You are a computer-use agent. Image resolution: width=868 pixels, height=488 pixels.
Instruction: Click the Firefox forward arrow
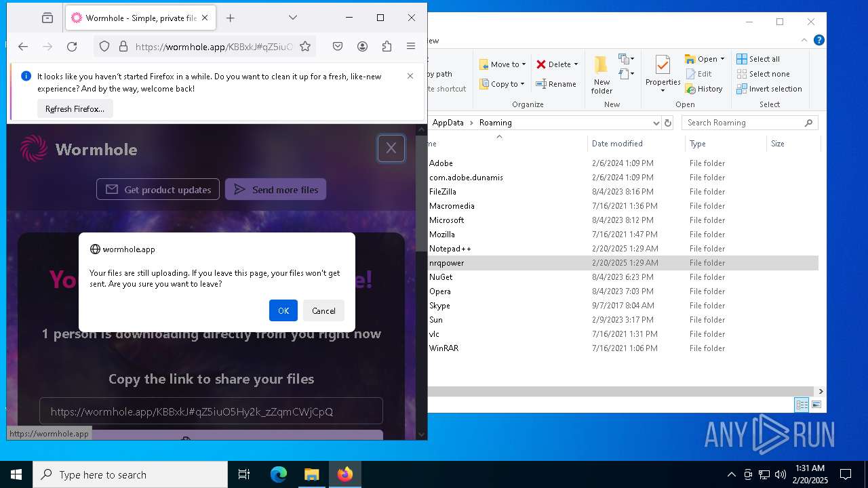(x=47, y=46)
